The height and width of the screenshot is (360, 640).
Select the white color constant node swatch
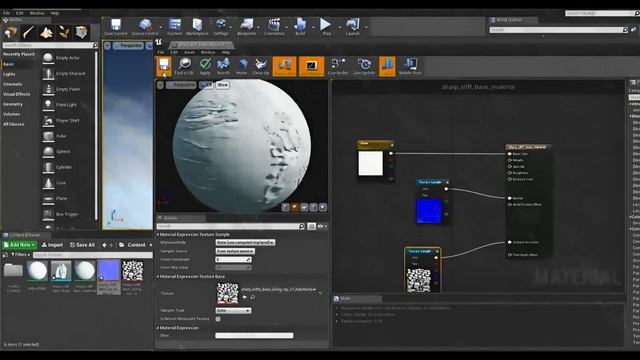coord(371,163)
